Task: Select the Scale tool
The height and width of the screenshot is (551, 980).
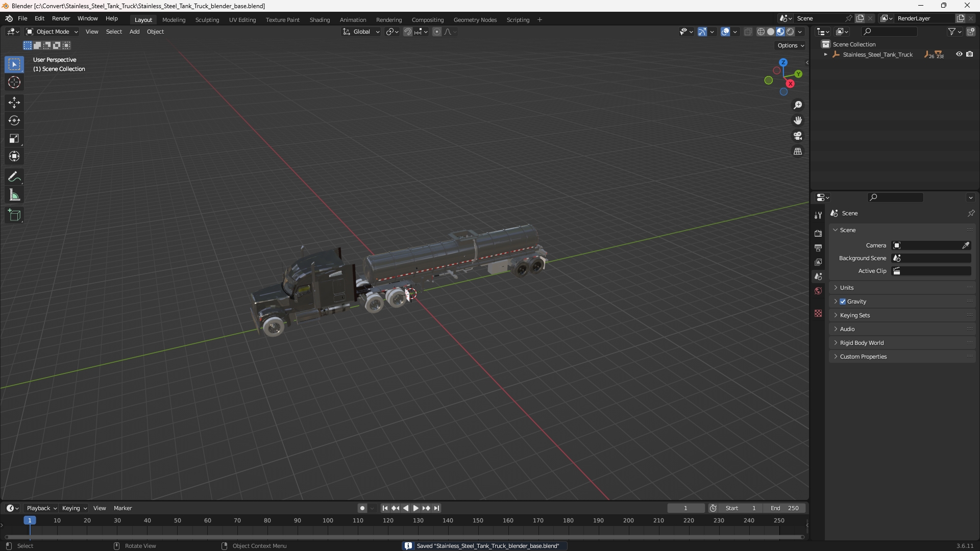Action: (x=14, y=138)
